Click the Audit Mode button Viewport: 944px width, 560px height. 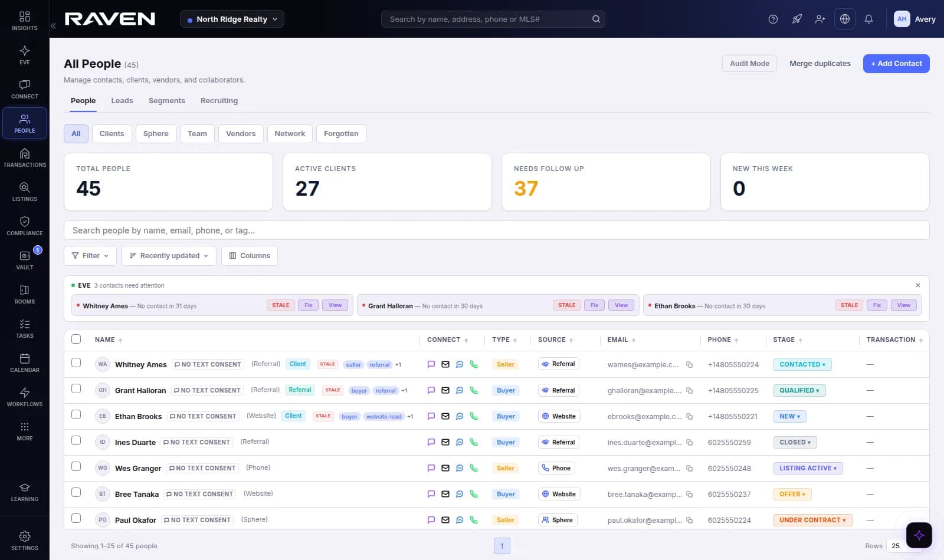pyautogui.click(x=749, y=64)
